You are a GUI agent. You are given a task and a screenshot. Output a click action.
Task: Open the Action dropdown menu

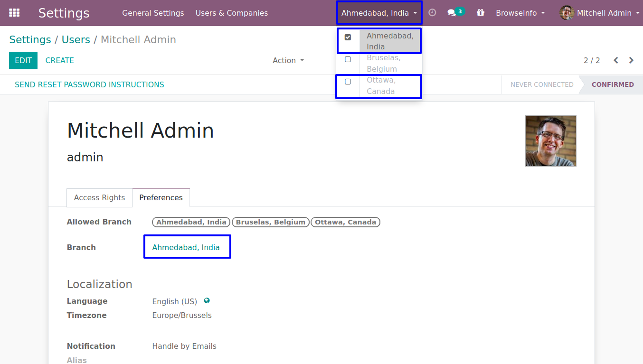pyautogui.click(x=288, y=60)
